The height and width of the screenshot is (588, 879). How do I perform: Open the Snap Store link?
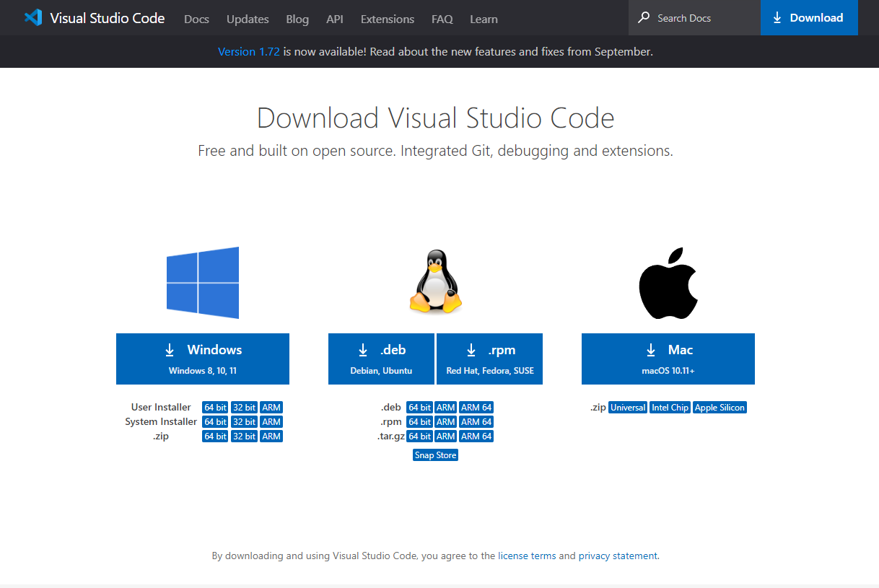pos(435,455)
